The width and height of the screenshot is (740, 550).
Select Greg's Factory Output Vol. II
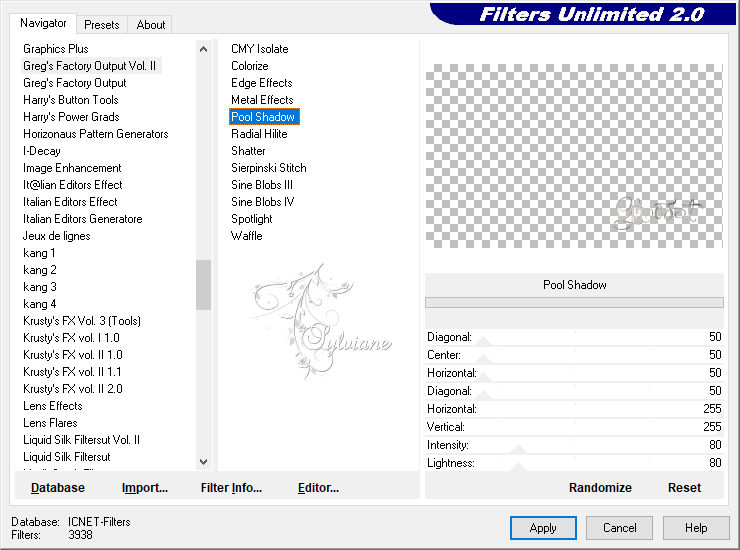pos(90,66)
